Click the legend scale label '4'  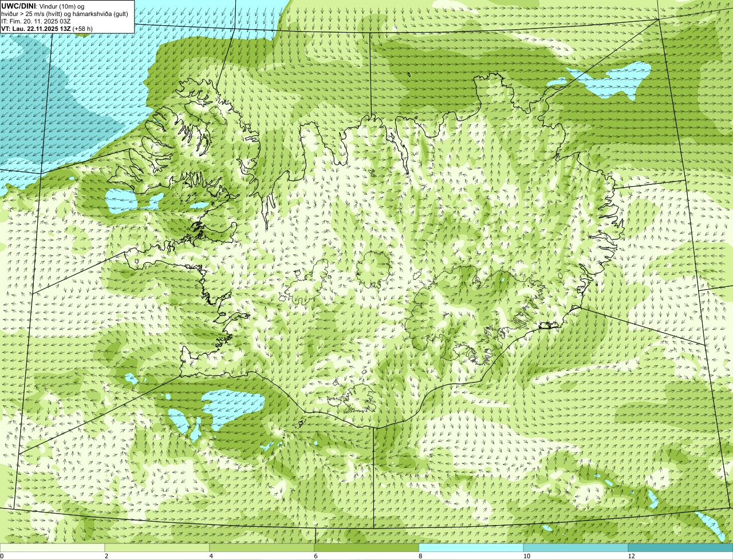point(211,556)
